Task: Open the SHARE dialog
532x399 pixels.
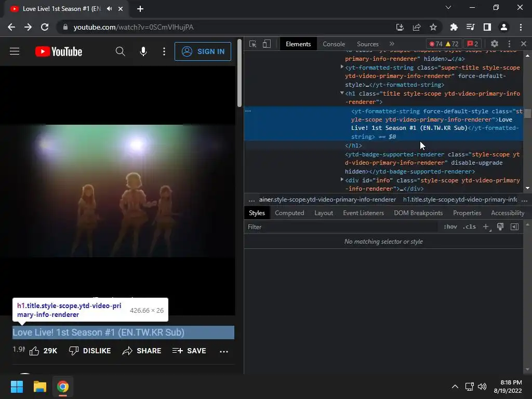Action: click(142, 351)
